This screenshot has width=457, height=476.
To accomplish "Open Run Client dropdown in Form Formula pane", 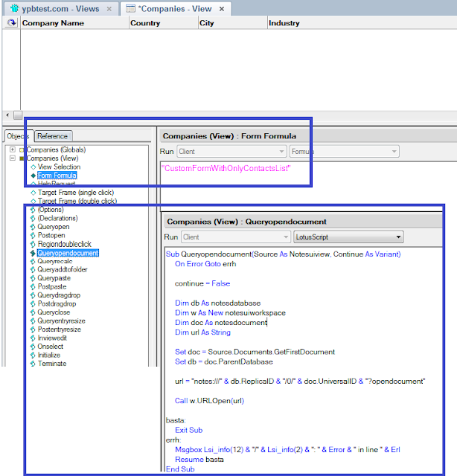I will click(x=231, y=151).
